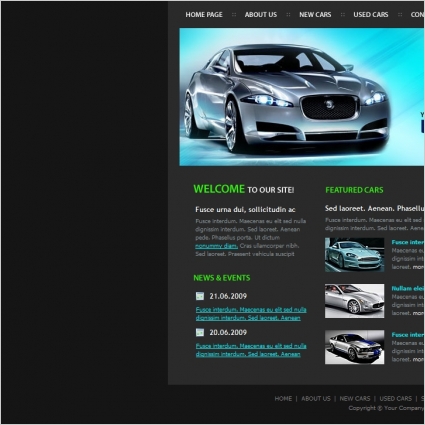Image resolution: width=425 pixels, height=425 pixels.
Task: Click the NEW CARS footer link
Action: pos(355,399)
